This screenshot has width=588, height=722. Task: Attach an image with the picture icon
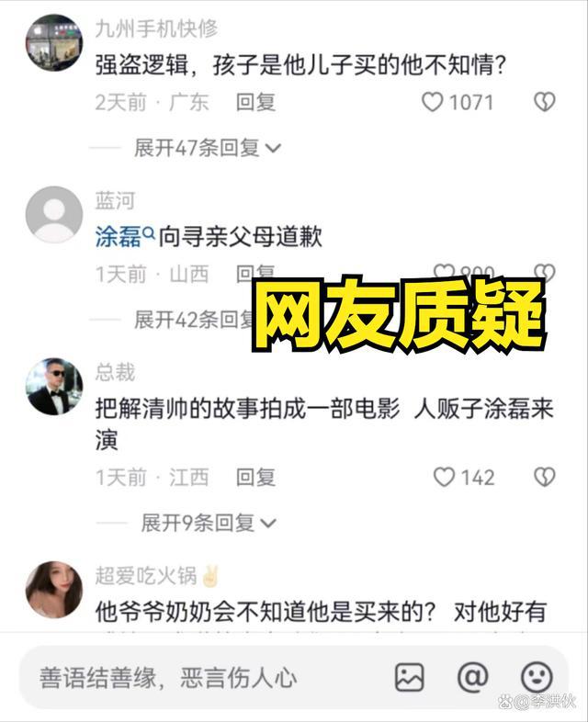[x=410, y=677]
